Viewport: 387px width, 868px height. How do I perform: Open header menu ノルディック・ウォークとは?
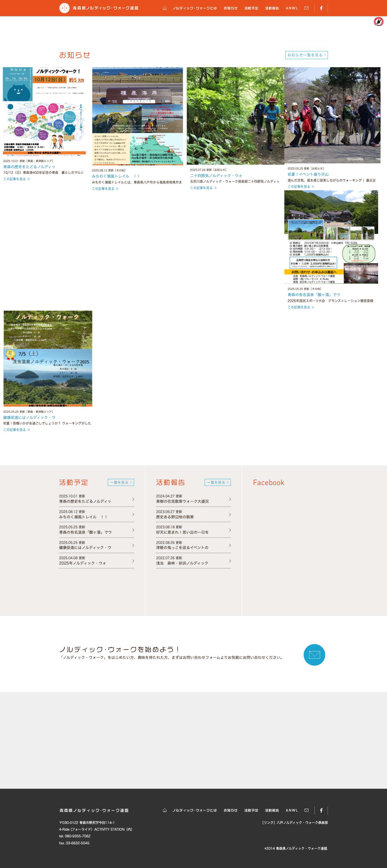[x=195, y=8]
